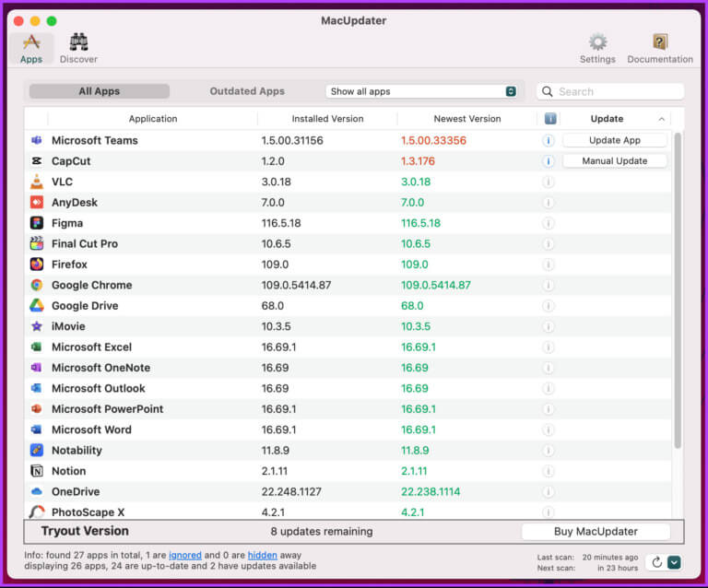The height and width of the screenshot is (588, 708).
Task: Select the VLC cone icon
Action: (37, 182)
